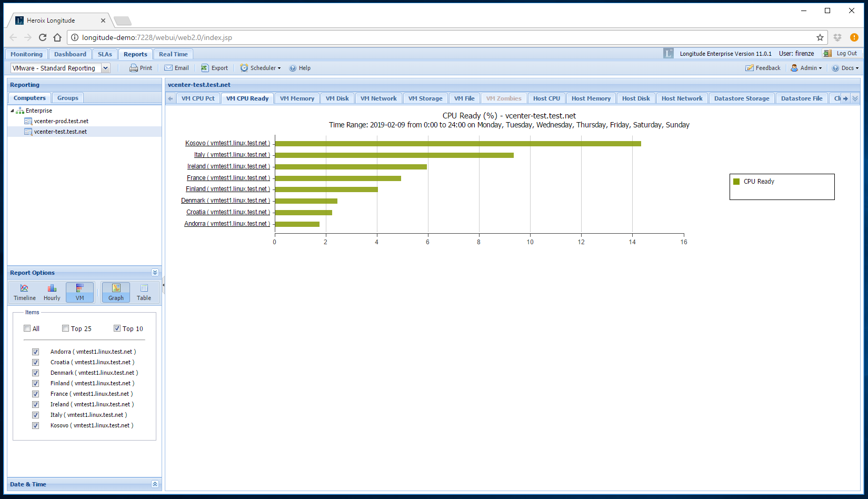Select vcenter-prod.test.net in the tree
Viewport: 868px width, 499px height.
point(61,121)
